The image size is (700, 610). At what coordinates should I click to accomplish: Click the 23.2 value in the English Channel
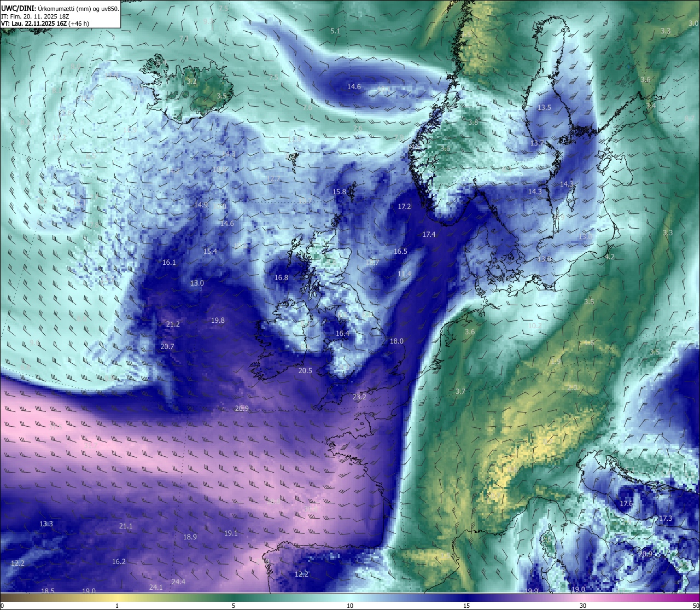click(359, 397)
